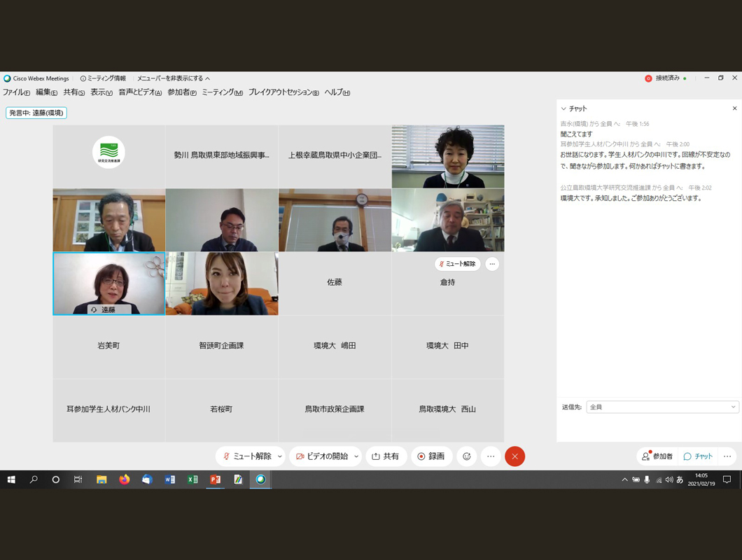Click the 共有 share button
This screenshot has width=742, height=560.
click(386, 456)
